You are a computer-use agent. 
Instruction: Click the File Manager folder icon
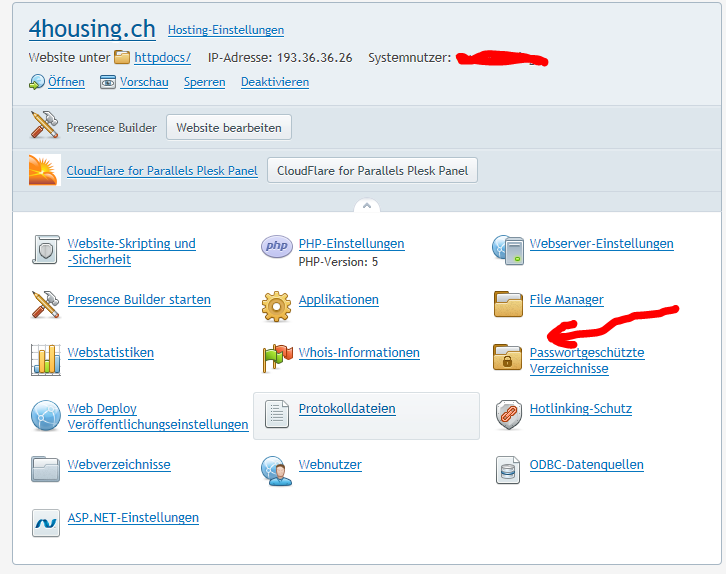click(x=508, y=303)
